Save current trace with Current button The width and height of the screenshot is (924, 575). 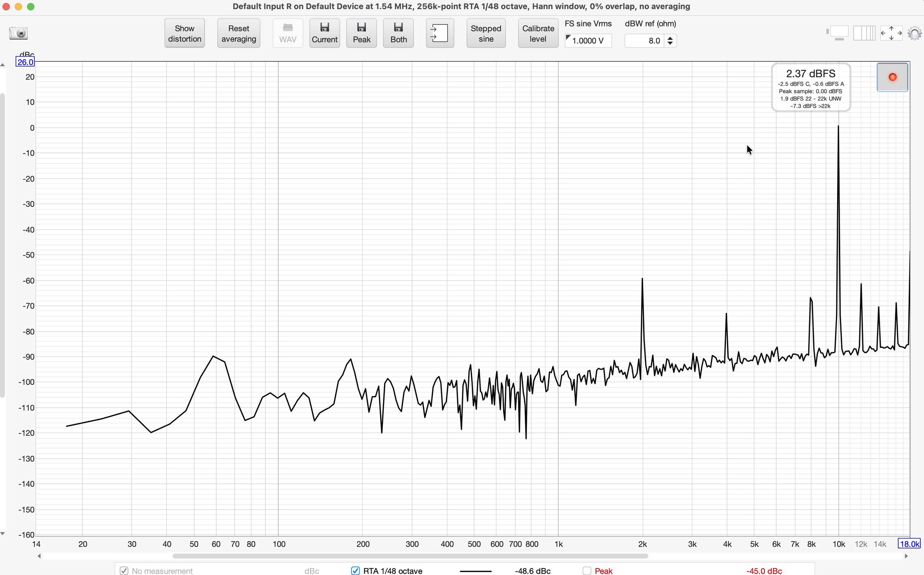[x=325, y=33]
